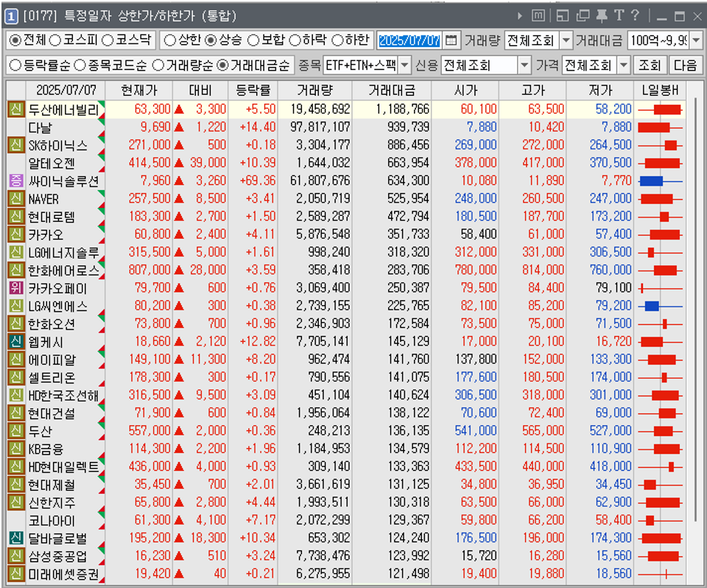Screen dimensions: 707x588
Task: Click the window number 1 icon
Action: click(x=11, y=17)
